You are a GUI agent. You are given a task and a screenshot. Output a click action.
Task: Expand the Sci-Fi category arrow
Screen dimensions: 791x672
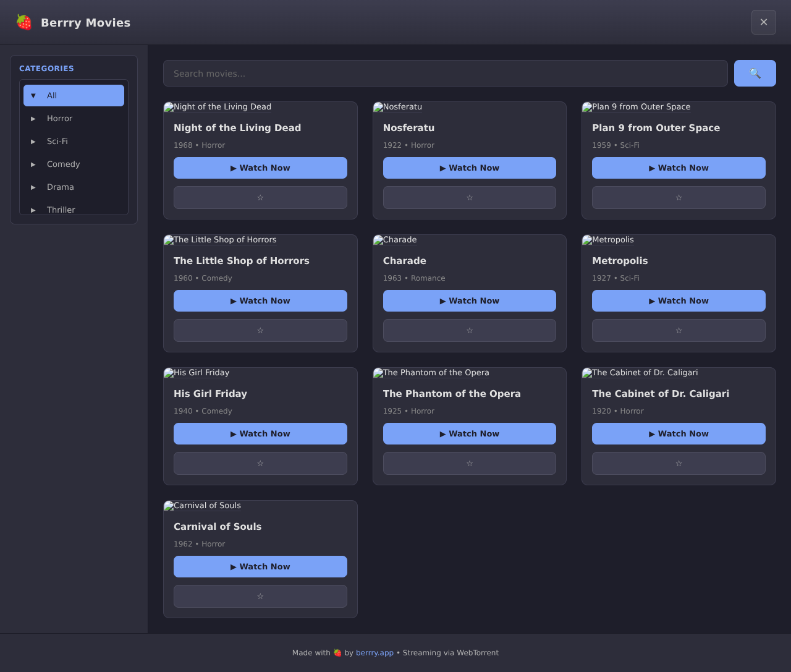(x=33, y=142)
